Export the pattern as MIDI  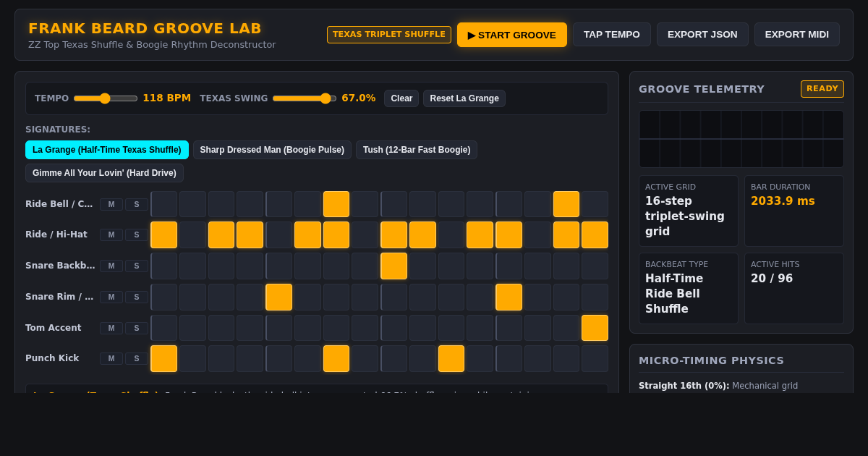[797, 35]
